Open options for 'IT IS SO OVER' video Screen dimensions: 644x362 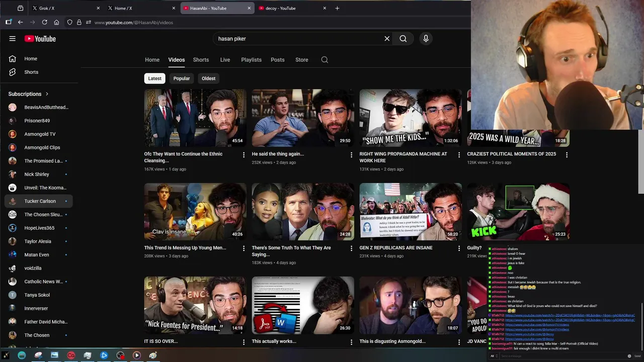click(x=244, y=342)
